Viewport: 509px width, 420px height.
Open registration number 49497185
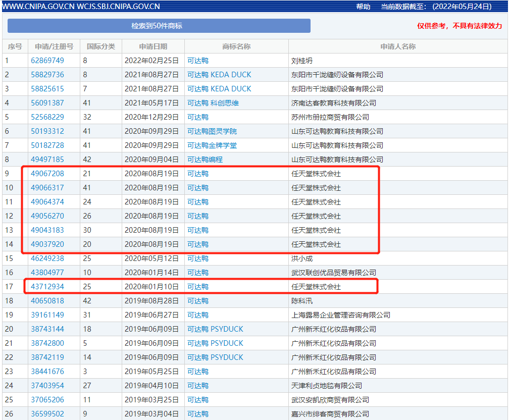point(47,160)
